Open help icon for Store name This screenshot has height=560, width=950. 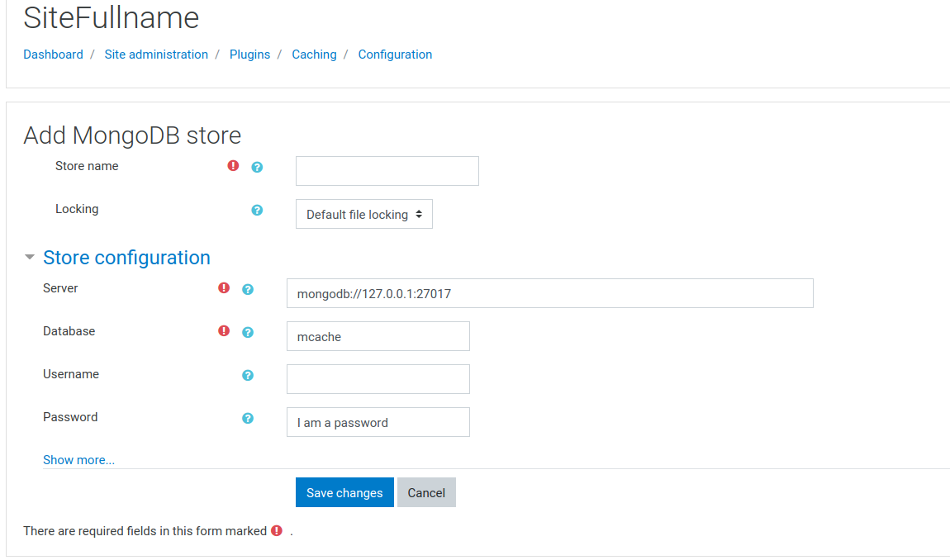257,167
